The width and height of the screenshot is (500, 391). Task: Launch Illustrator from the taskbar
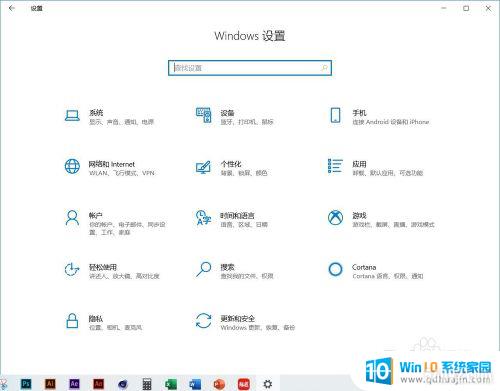pyautogui.click(x=50, y=384)
